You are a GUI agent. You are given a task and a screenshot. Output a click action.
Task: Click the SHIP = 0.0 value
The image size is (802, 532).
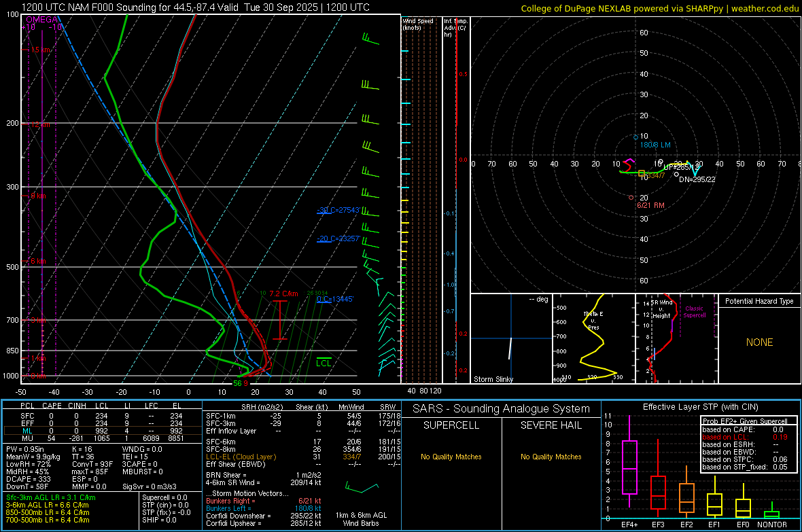tap(159, 520)
